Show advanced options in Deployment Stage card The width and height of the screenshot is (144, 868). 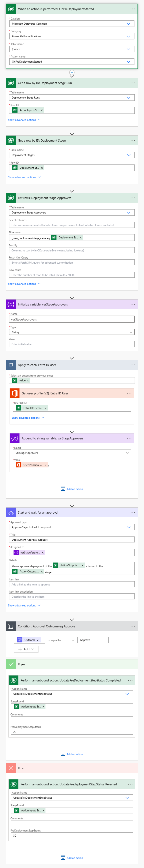point(24,177)
